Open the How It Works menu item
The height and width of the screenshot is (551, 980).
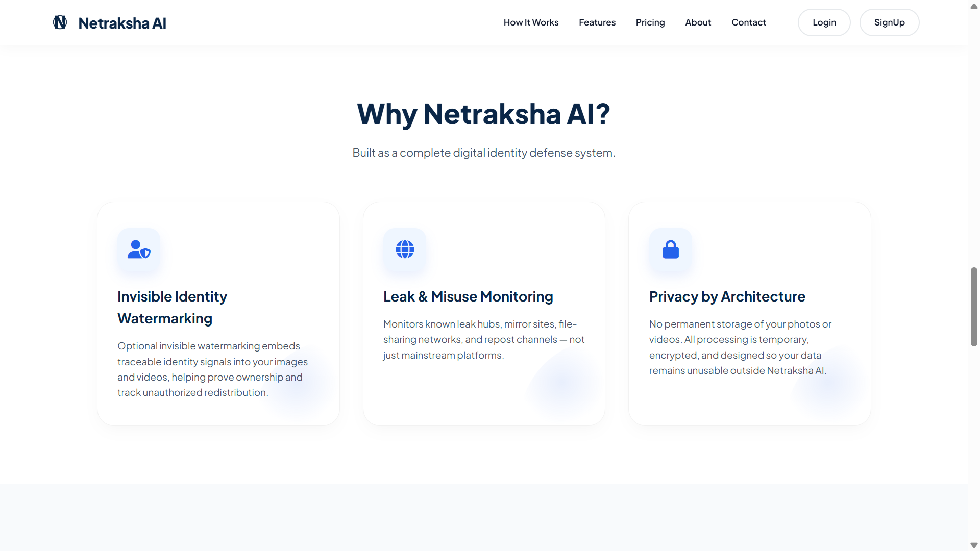pos(531,22)
